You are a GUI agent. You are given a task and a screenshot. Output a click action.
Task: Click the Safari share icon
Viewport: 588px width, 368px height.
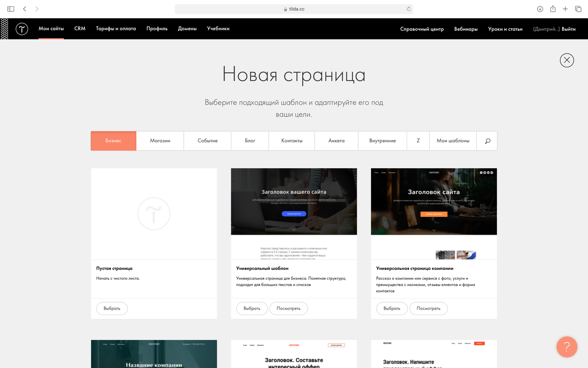552,8
